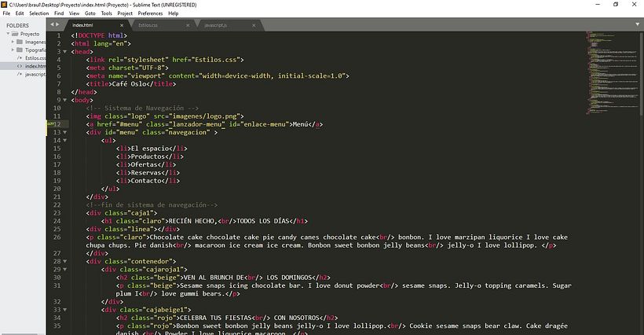Fold the contenedor div at line 28
644x335 pixels.
[65, 261]
